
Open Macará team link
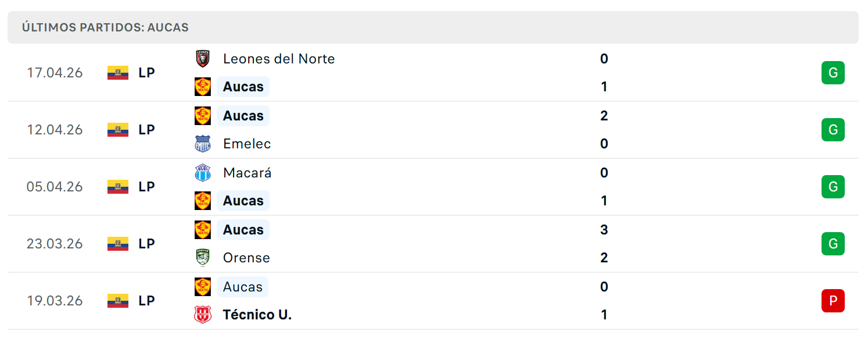coord(247,173)
